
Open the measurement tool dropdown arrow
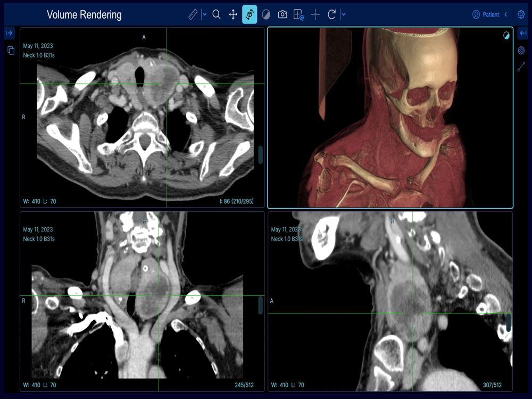click(204, 14)
